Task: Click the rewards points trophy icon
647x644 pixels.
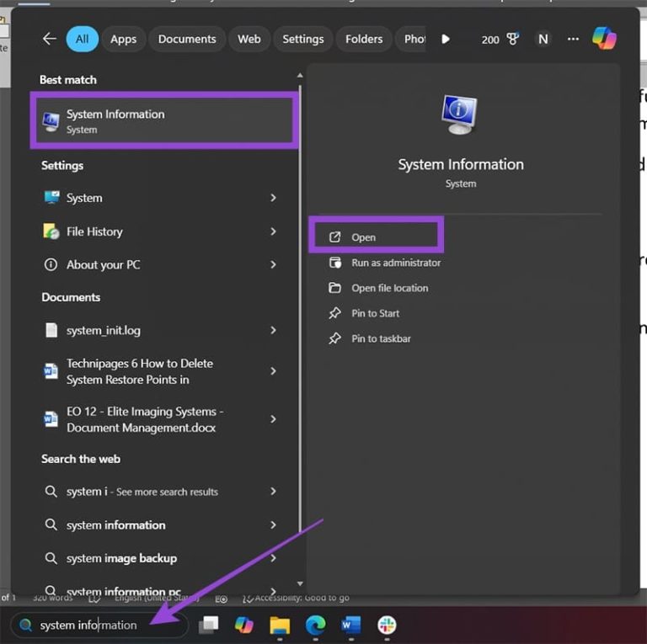Action: (512, 39)
